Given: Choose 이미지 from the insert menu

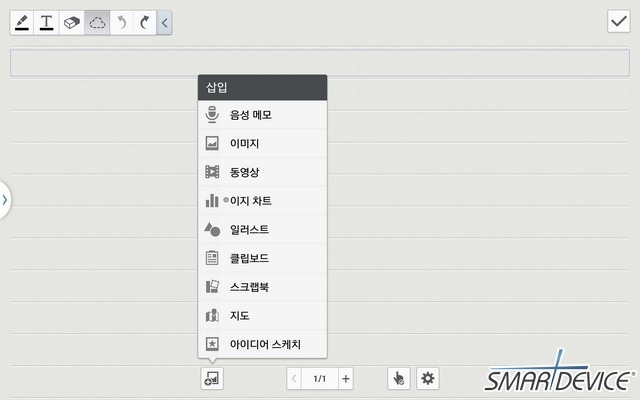Looking at the screenshot, I should click(x=262, y=143).
